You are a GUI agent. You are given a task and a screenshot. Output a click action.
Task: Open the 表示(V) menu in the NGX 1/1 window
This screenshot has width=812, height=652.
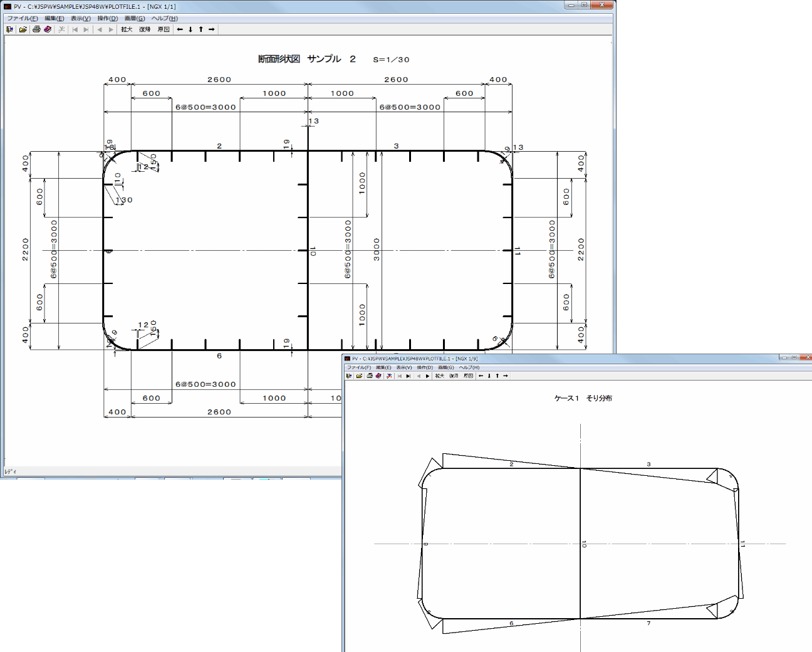pyautogui.click(x=80, y=18)
